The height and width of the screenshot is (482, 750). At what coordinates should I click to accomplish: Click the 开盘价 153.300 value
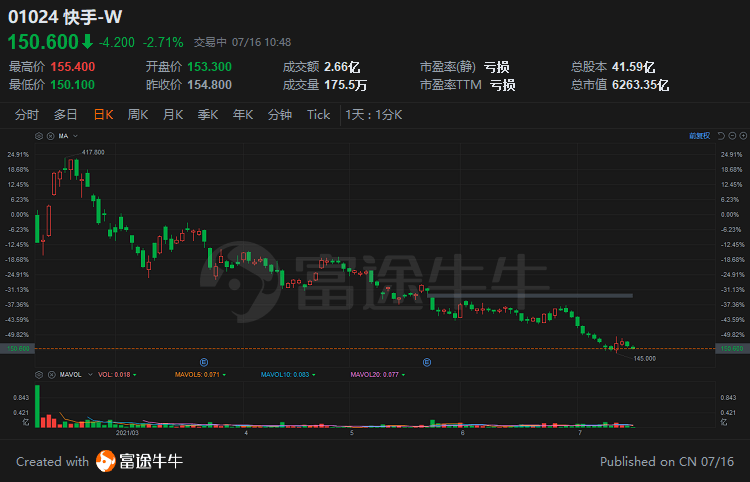[210, 67]
